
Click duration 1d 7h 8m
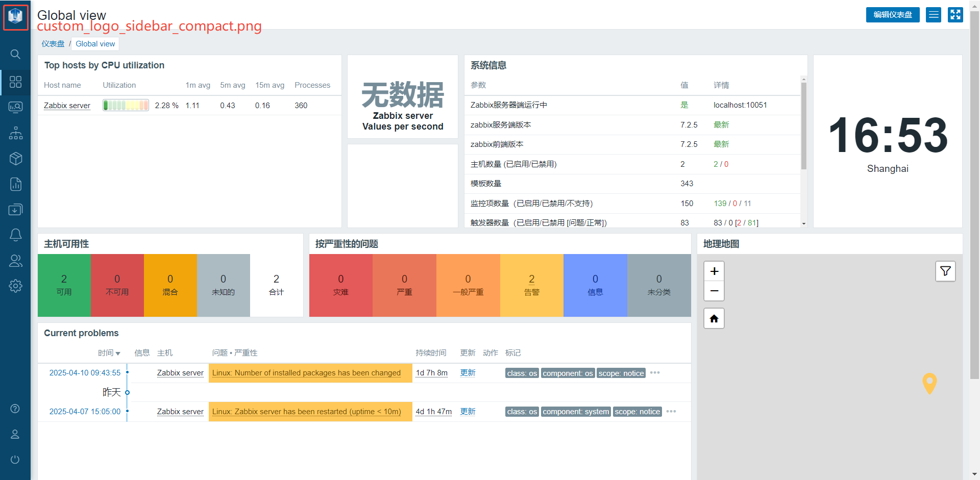coord(432,373)
